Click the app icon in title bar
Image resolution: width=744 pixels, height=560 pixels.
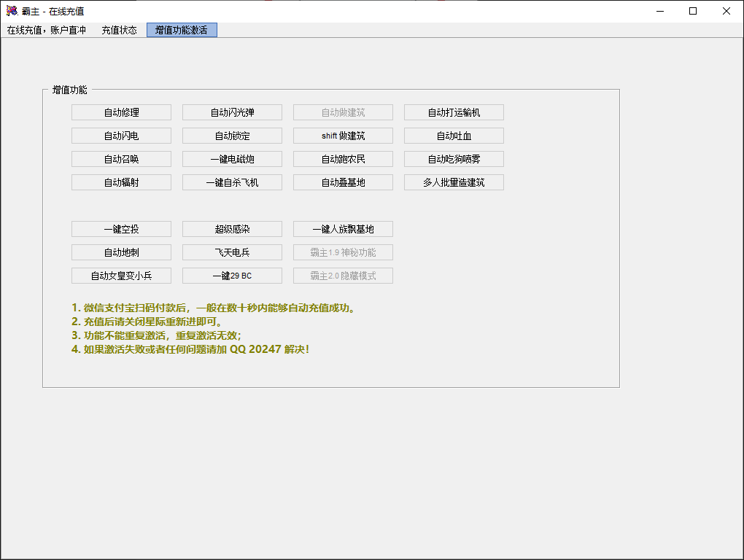click(12, 11)
